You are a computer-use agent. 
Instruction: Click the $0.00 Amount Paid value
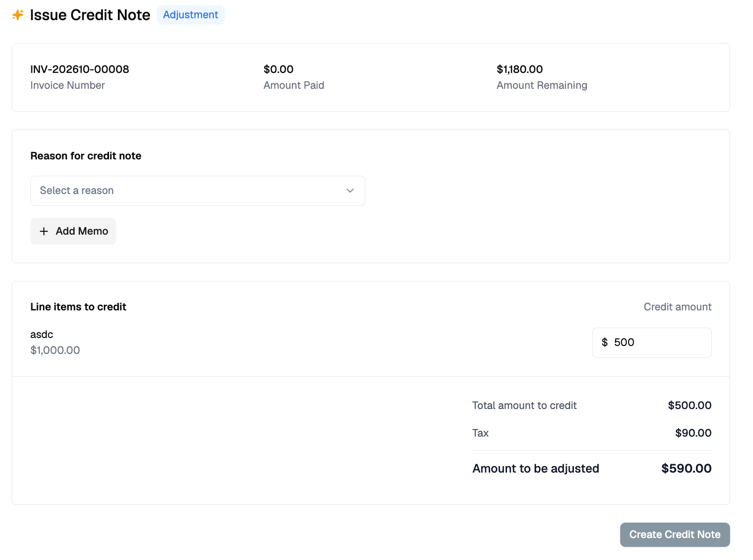[x=278, y=69]
